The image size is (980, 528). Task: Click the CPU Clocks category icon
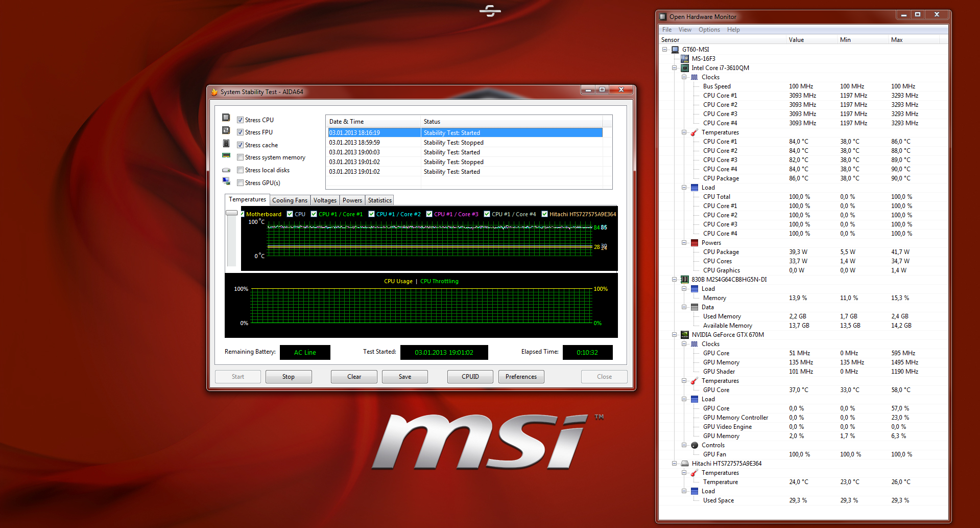click(x=695, y=77)
